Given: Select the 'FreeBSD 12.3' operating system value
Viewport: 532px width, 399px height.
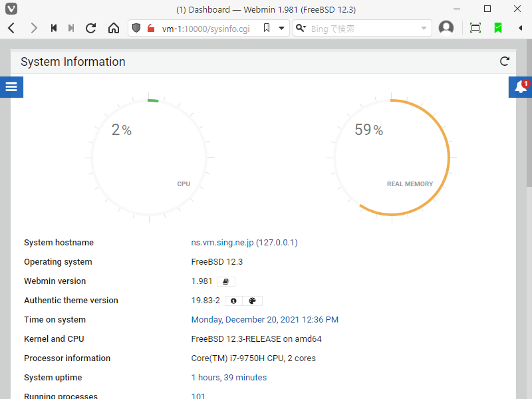Looking at the screenshot, I should point(217,262).
